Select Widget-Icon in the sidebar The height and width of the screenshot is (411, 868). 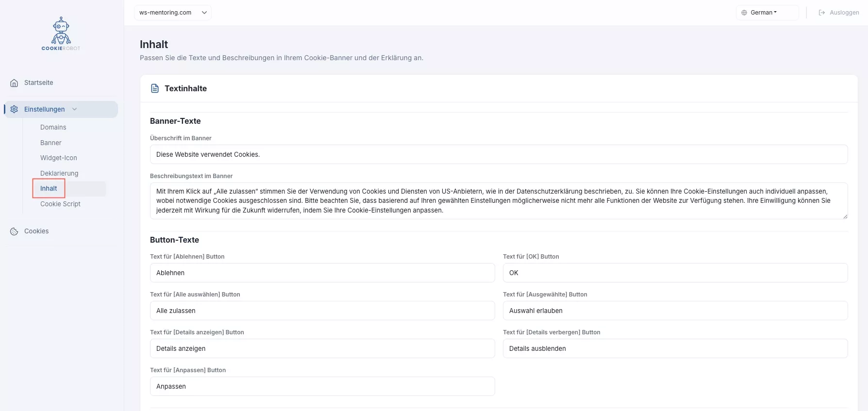[59, 158]
